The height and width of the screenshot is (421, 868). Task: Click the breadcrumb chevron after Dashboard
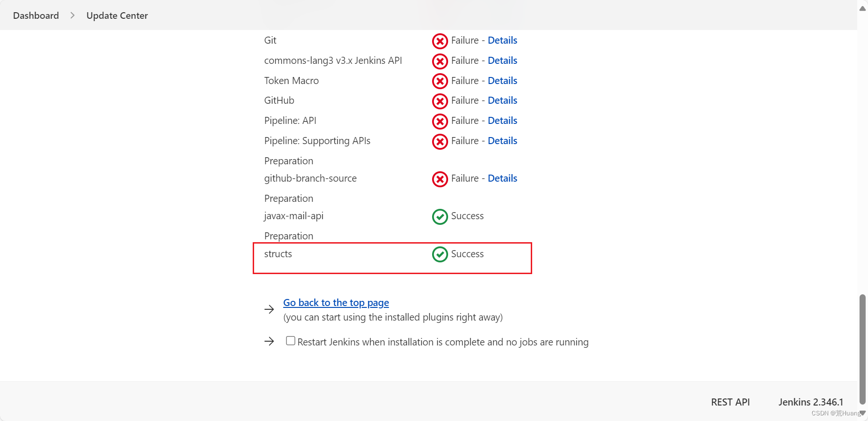[x=72, y=15]
